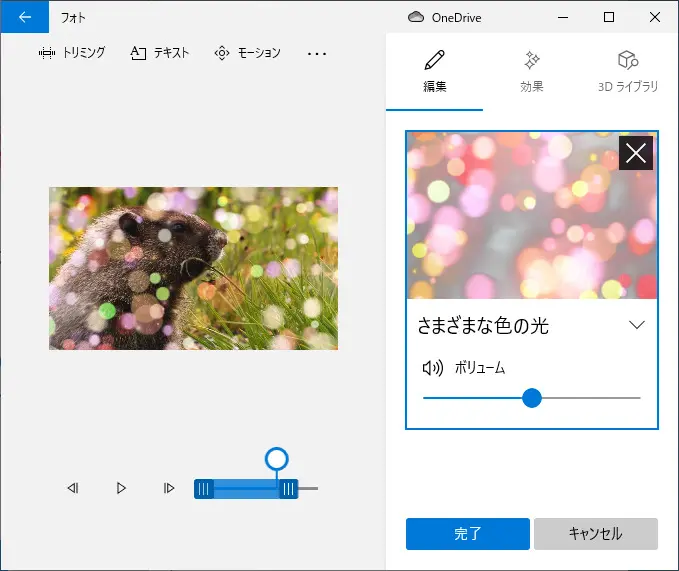Open the モーション motion tool
Image resolution: width=679 pixels, height=571 pixels.
(x=248, y=53)
